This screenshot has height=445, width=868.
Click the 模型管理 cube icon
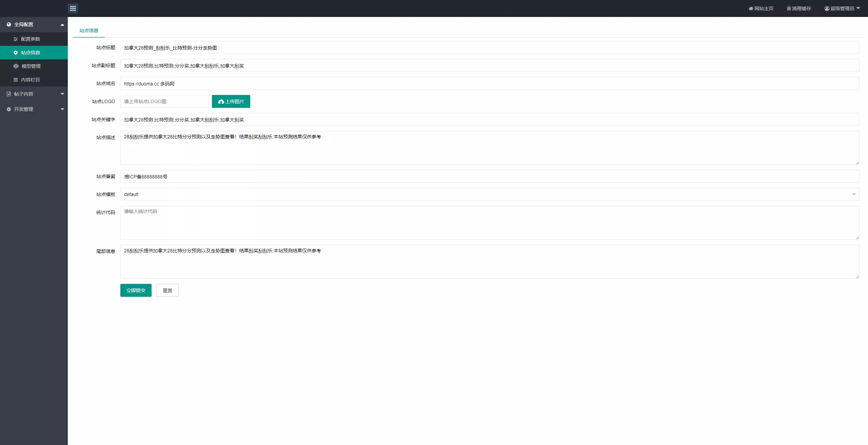click(16, 66)
